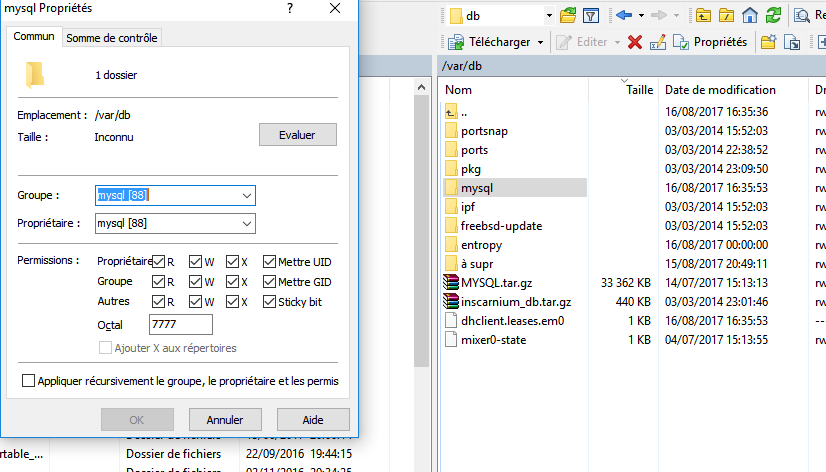Open the parent directory folder icon
Image resolution: width=826 pixels, height=472 pixels.
(x=703, y=15)
